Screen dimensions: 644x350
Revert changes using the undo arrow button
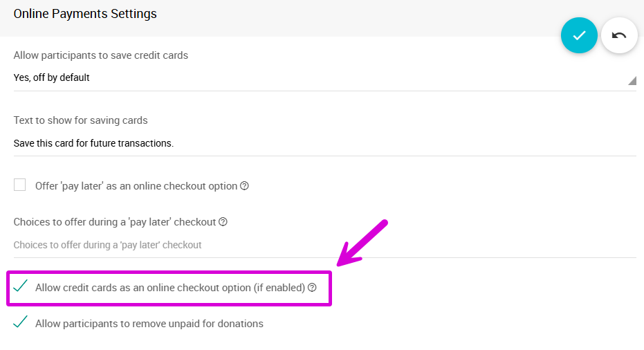tap(619, 35)
